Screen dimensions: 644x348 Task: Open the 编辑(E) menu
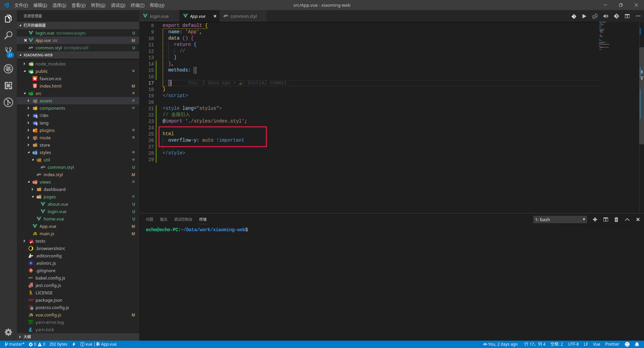point(40,5)
